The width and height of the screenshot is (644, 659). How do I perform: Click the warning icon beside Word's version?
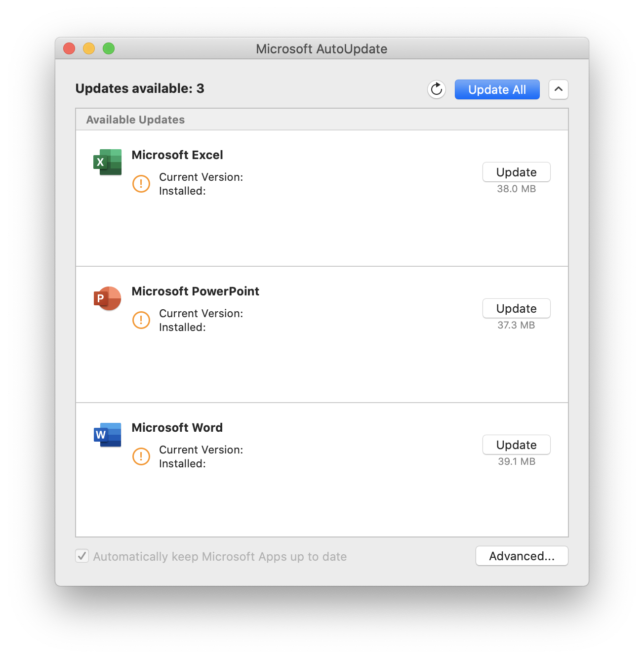coord(141,456)
